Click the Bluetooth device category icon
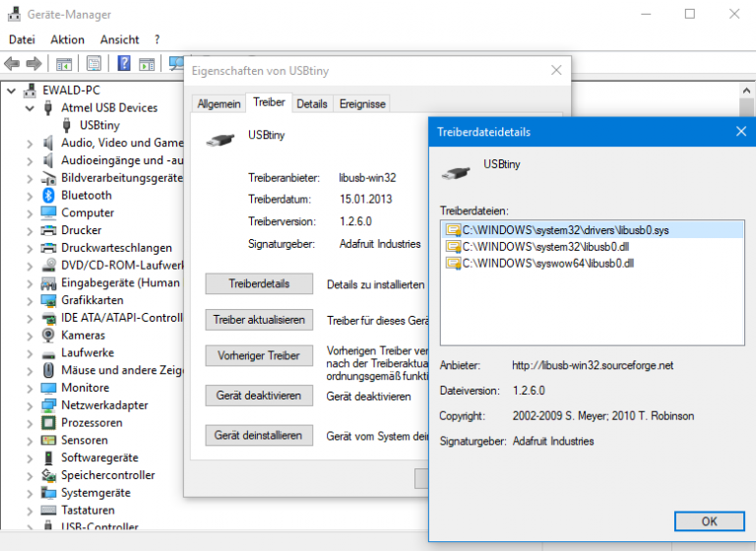This screenshot has height=551, width=756. pyautogui.click(x=48, y=195)
